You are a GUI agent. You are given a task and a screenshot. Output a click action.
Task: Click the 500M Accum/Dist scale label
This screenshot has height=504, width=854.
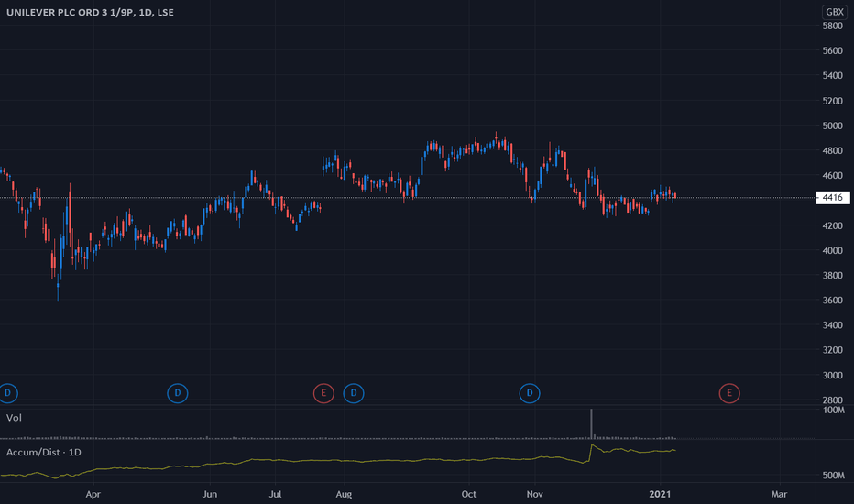tap(833, 476)
